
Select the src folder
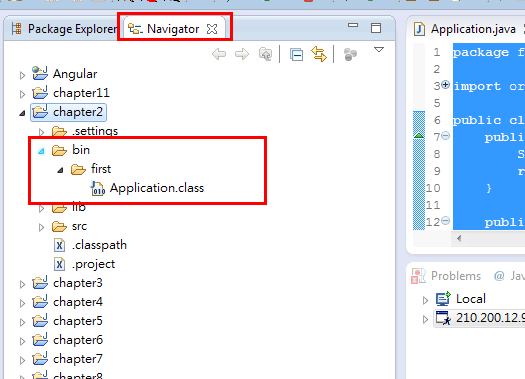pos(79,226)
